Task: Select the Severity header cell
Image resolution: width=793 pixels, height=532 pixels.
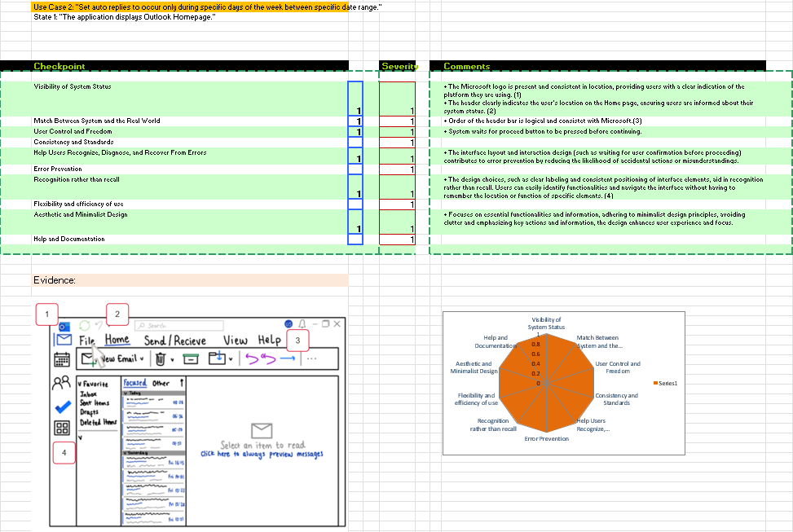Action: tap(398, 66)
